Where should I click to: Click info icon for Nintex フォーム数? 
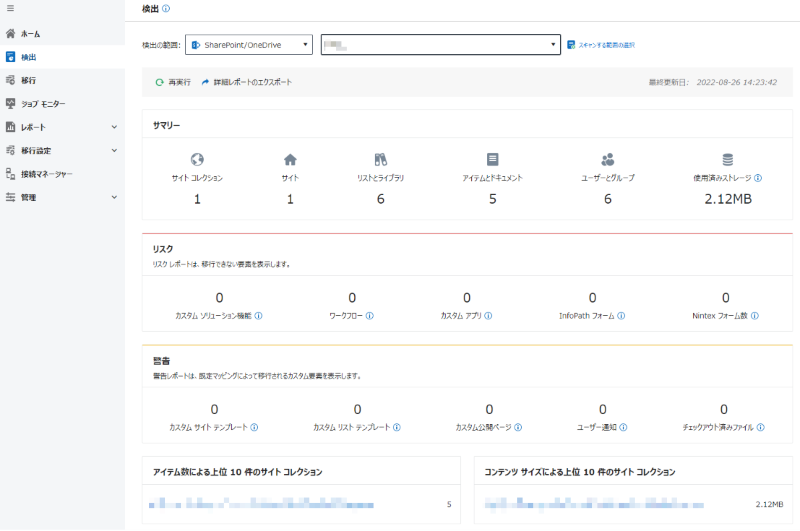[x=755, y=316]
